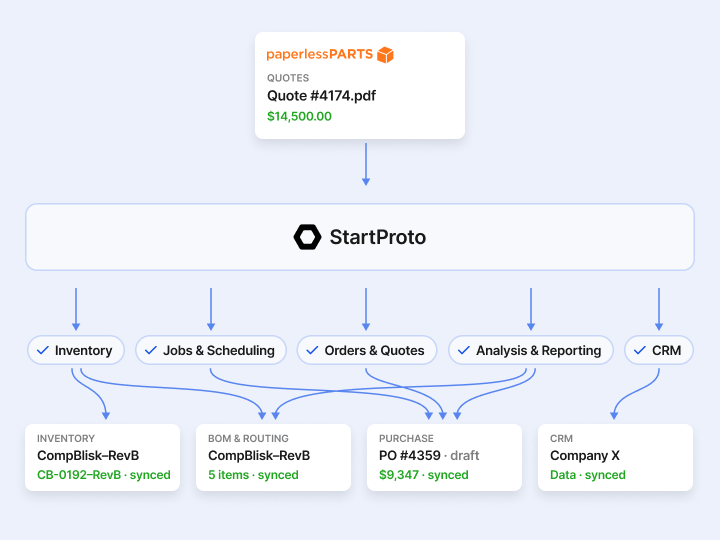Toggle the Jobs & Scheduling checkmark
This screenshot has width=720, height=540.
coord(151,350)
